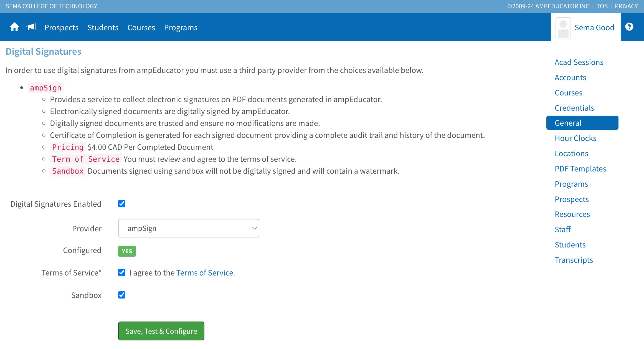Open Courses in the settings sidebar

point(568,93)
